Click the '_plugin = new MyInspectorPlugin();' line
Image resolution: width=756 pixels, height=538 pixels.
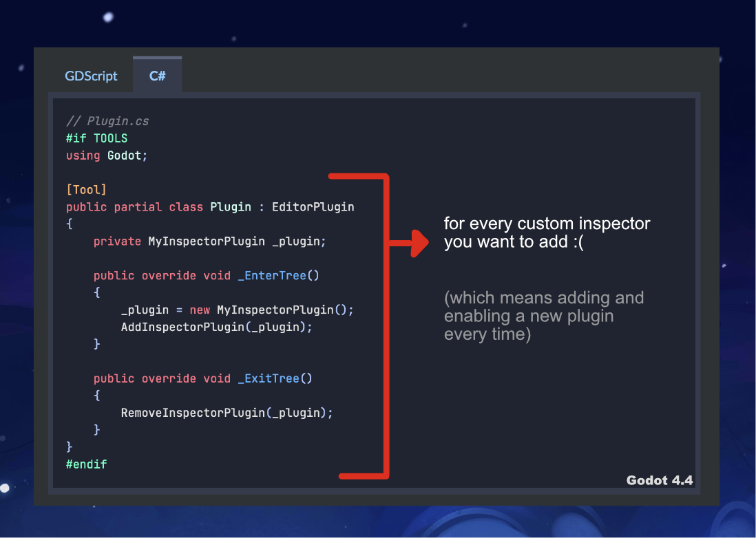point(238,310)
